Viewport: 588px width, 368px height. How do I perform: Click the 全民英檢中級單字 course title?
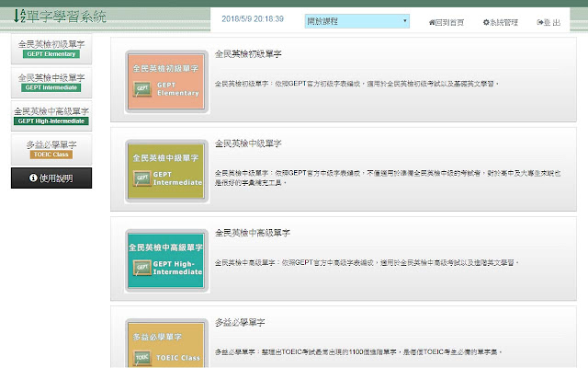coord(248,144)
